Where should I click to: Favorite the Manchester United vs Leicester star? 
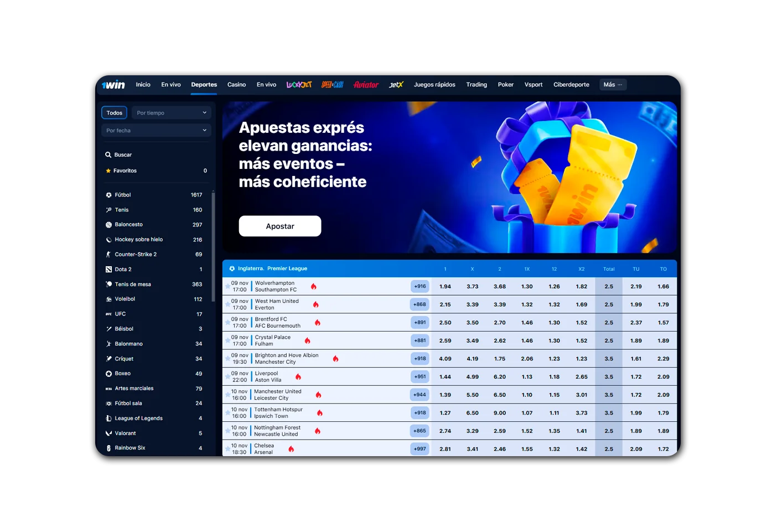[227, 395]
